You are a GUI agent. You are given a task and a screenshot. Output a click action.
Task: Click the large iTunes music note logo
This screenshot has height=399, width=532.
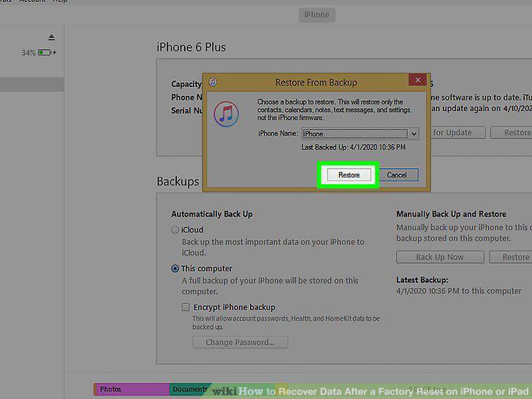coord(227,114)
